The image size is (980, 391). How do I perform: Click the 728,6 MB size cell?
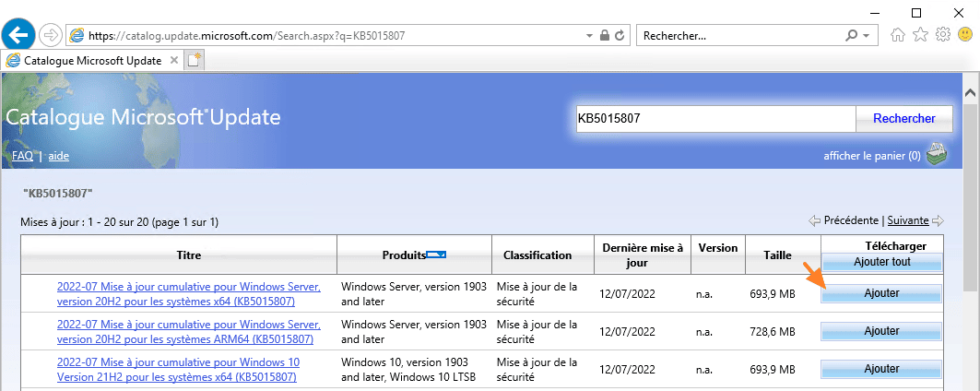click(x=773, y=332)
